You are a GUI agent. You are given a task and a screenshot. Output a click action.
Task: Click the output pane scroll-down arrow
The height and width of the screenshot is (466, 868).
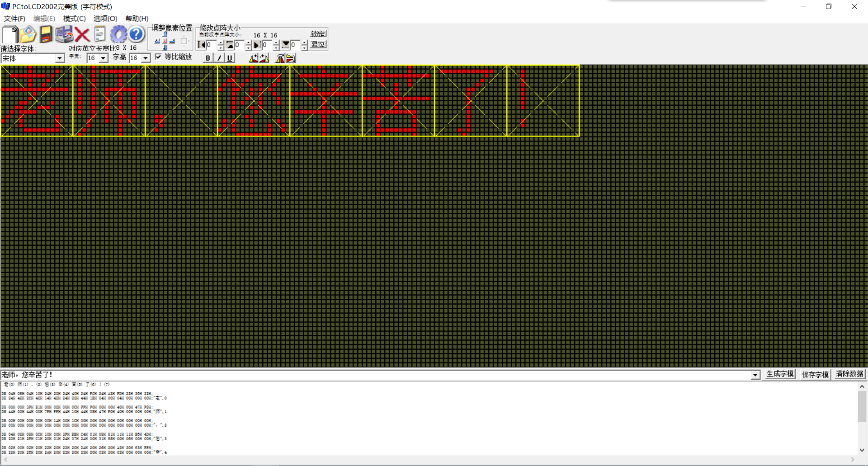[x=862, y=451]
